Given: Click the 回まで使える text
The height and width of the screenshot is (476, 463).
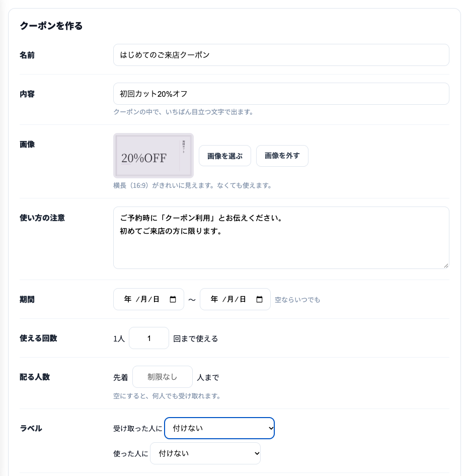Looking at the screenshot, I should click(196, 338).
